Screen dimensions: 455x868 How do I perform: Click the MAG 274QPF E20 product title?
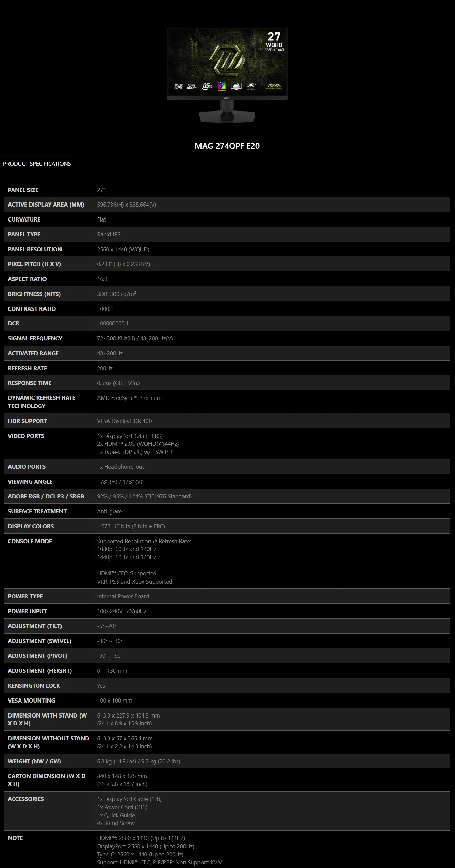pyautogui.click(x=227, y=146)
